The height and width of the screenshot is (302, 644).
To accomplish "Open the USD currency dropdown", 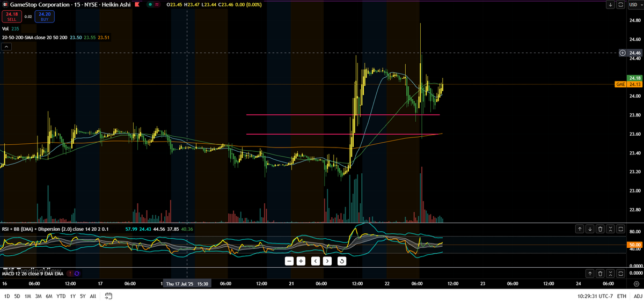I will (635, 4).
